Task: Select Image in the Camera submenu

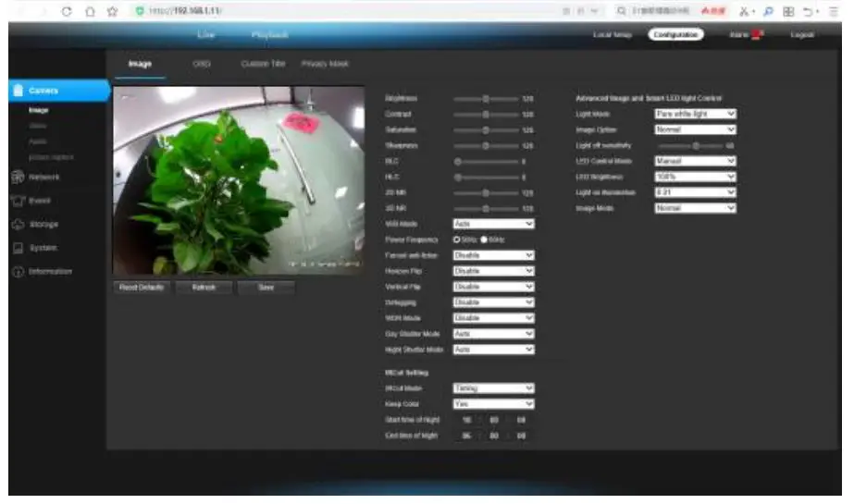Action: tap(39, 110)
